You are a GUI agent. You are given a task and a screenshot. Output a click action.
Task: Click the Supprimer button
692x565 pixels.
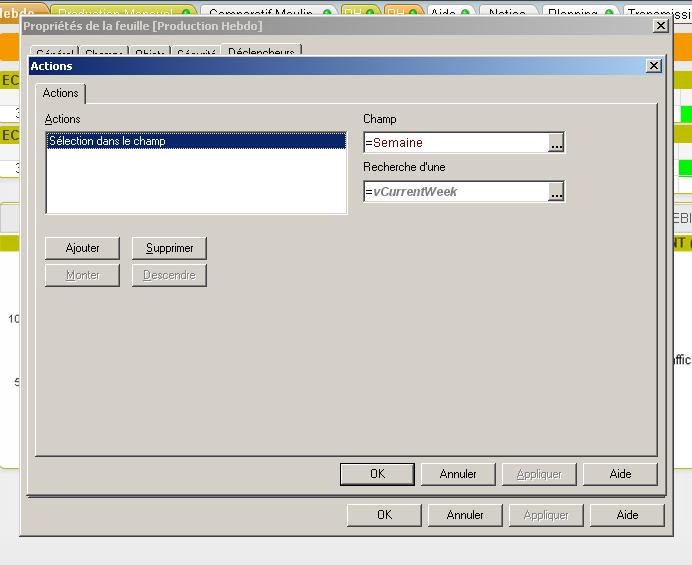pyautogui.click(x=169, y=248)
